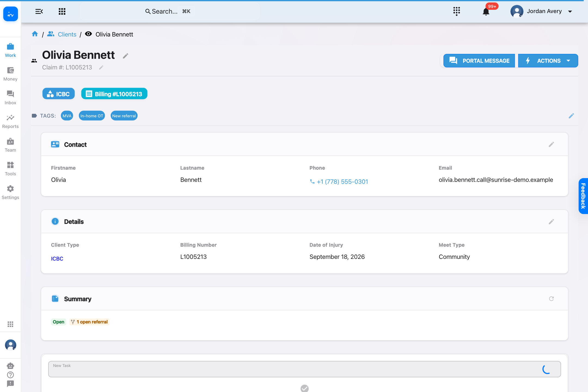Image resolution: width=588 pixels, height=392 pixels.
Task: Refresh the Summary section
Action: pyautogui.click(x=551, y=299)
